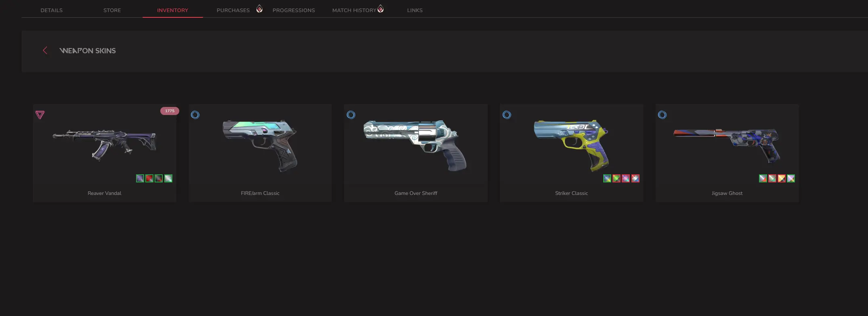Select the red chroma swatch on Reaver Vandal
Viewport: 868px width, 316px height.
[149, 178]
